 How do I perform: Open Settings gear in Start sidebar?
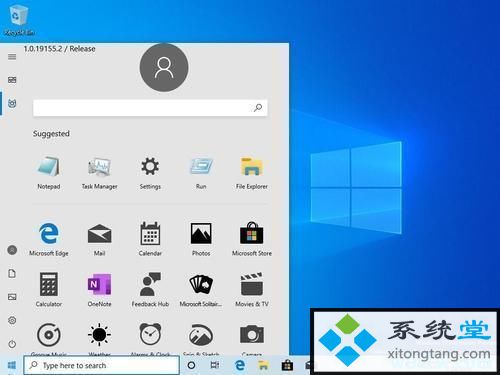(12, 320)
